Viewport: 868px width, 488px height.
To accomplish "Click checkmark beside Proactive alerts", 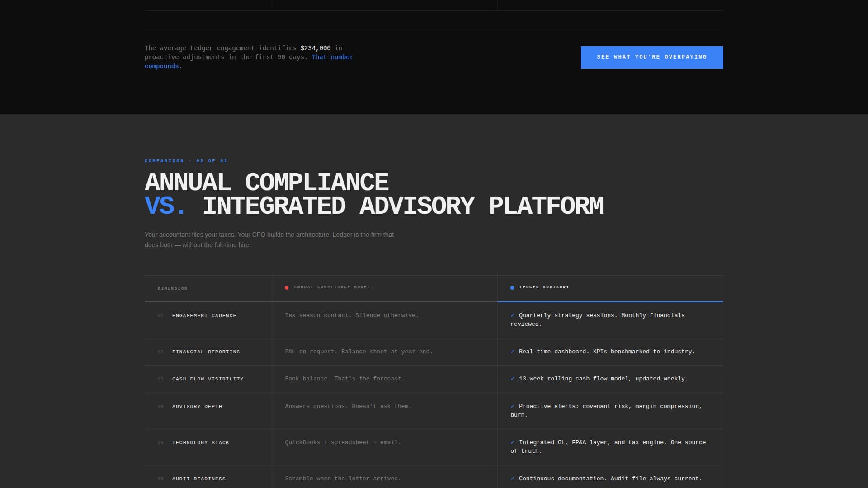I will pos(513,406).
